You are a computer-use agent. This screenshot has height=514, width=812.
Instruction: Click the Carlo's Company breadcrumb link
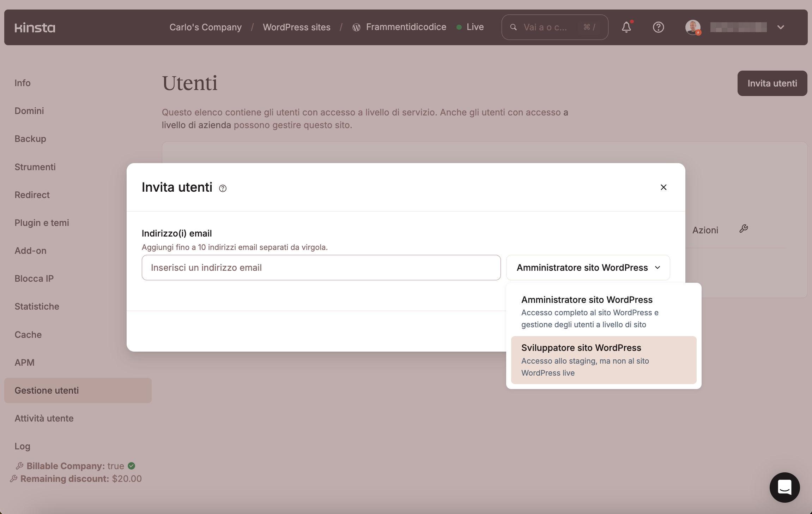pos(205,27)
